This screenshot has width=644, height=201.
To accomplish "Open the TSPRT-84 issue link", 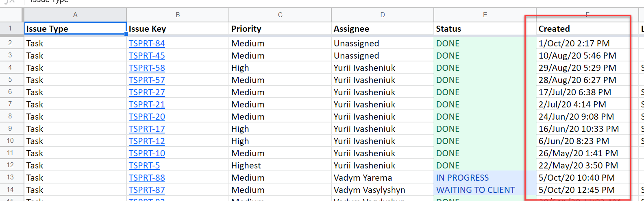I will [147, 44].
